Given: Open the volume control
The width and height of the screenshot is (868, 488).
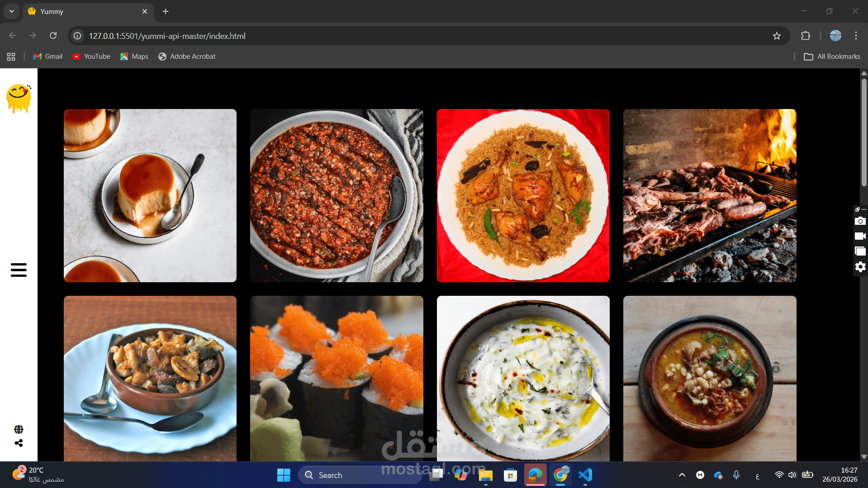Looking at the screenshot, I should point(792,475).
